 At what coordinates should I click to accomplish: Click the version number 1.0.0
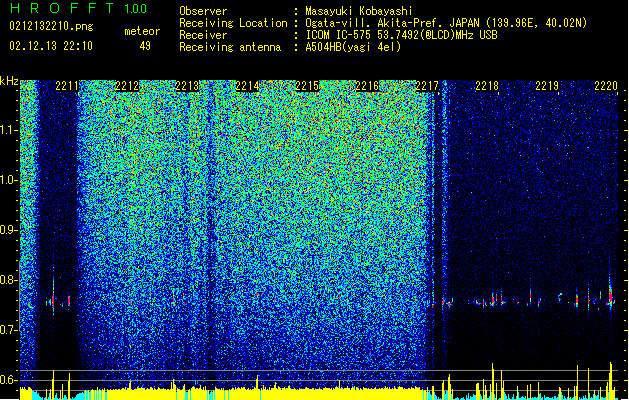pos(136,8)
